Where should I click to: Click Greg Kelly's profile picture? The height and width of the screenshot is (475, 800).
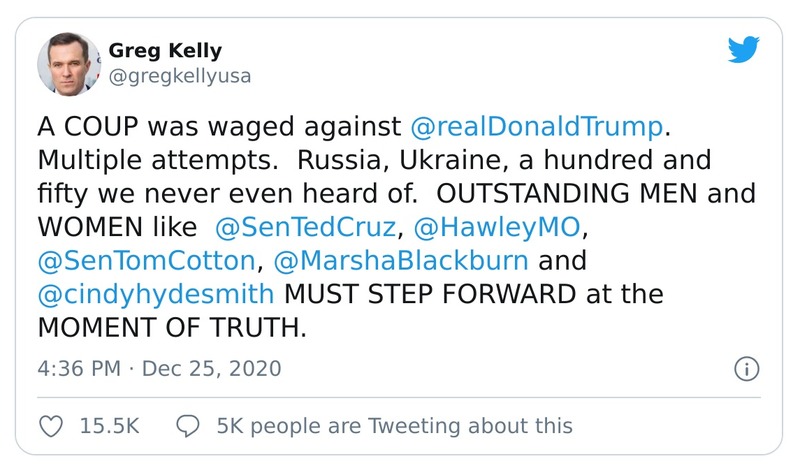click(x=69, y=62)
